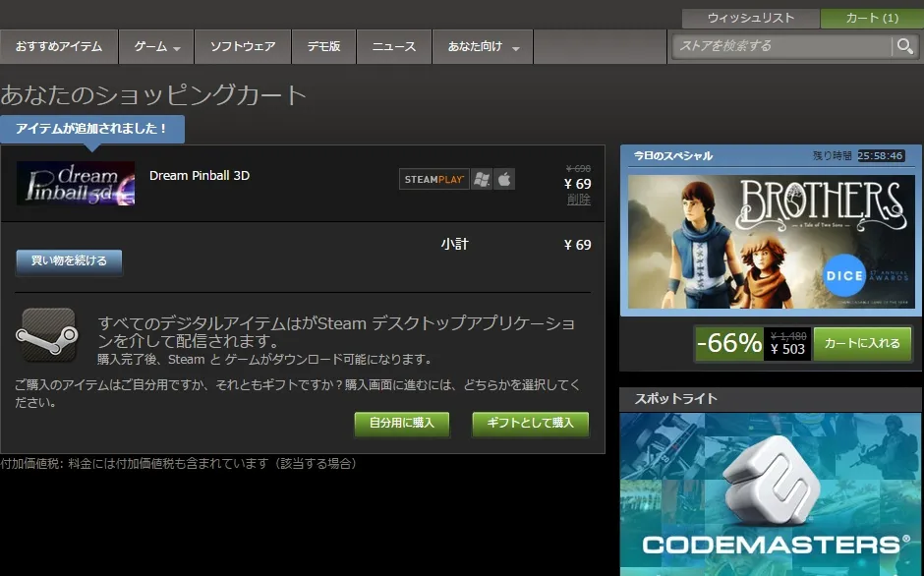The height and width of the screenshot is (576, 924).
Task: Open the Dream Pinball 3D thumbnail
Action: [x=76, y=184]
